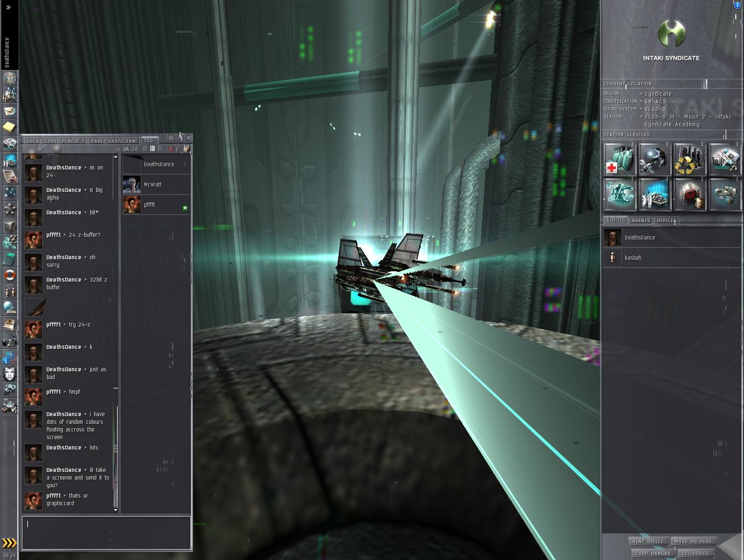
Task: Open the medical service with the red cross
Action: 620,159
